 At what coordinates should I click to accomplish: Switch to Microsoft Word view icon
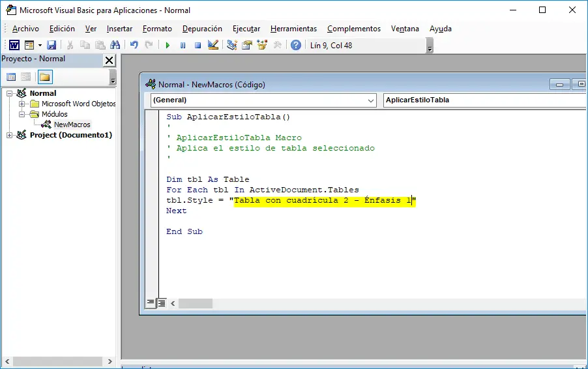pos(14,46)
